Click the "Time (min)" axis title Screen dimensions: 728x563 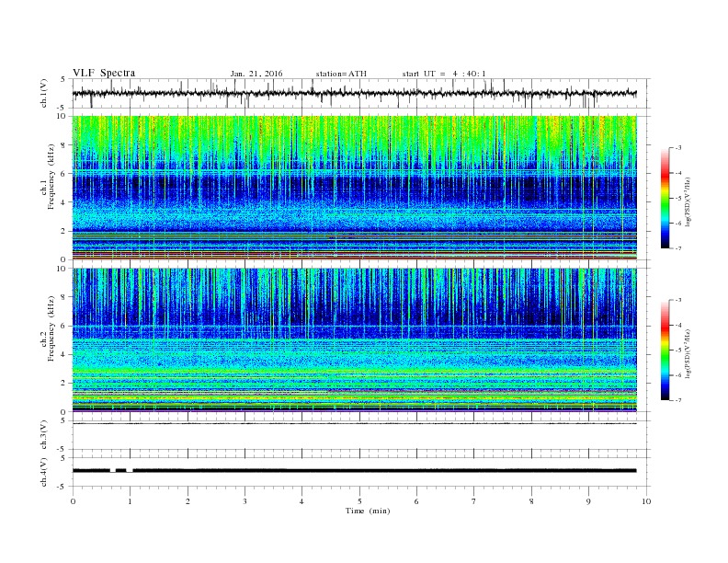(x=368, y=511)
